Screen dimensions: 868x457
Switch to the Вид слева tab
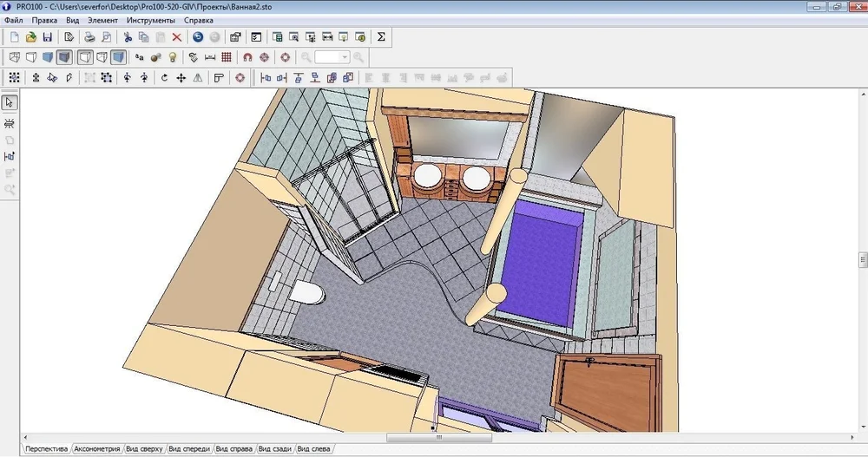point(313,449)
